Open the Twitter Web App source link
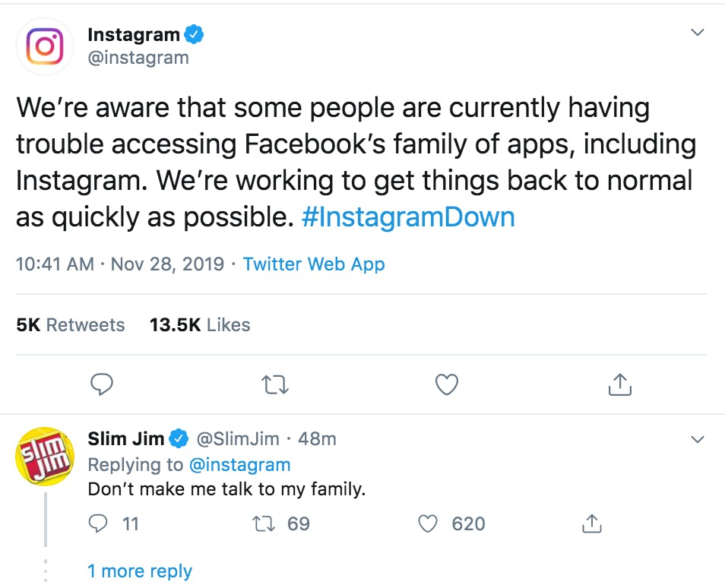This screenshot has height=588, width=725. point(314,264)
